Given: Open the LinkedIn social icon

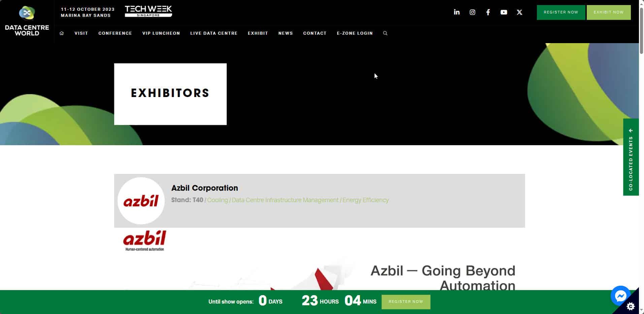Looking at the screenshot, I should click(456, 12).
